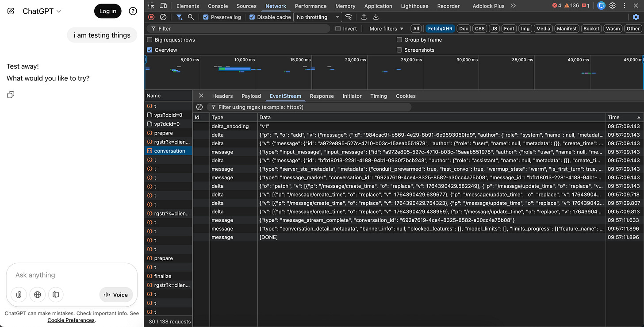The width and height of the screenshot is (644, 327).
Task: Click the Ask anything message input field
Action: [x=71, y=275]
